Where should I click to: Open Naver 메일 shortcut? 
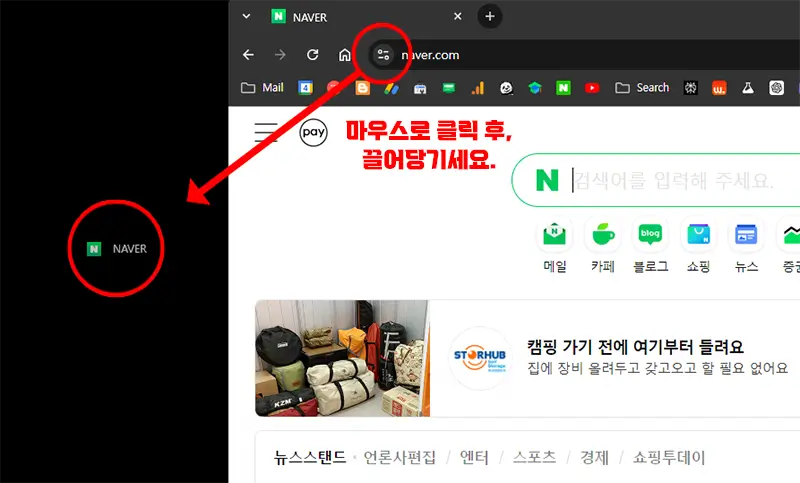pyautogui.click(x=555, y=245)
